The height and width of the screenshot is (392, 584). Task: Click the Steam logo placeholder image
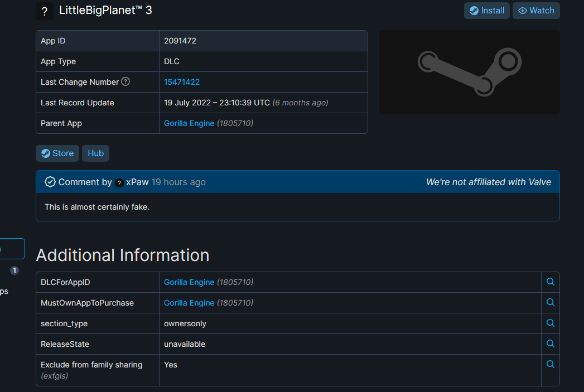click(x=469, y=72)
